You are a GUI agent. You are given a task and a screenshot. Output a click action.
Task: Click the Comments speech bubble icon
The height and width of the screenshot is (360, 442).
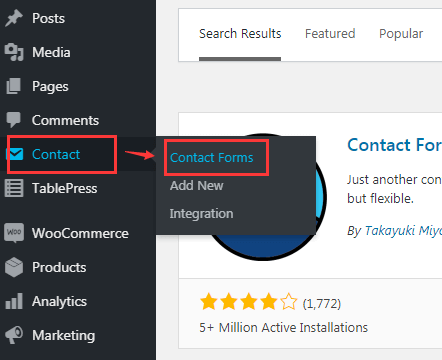click(14, 120)
